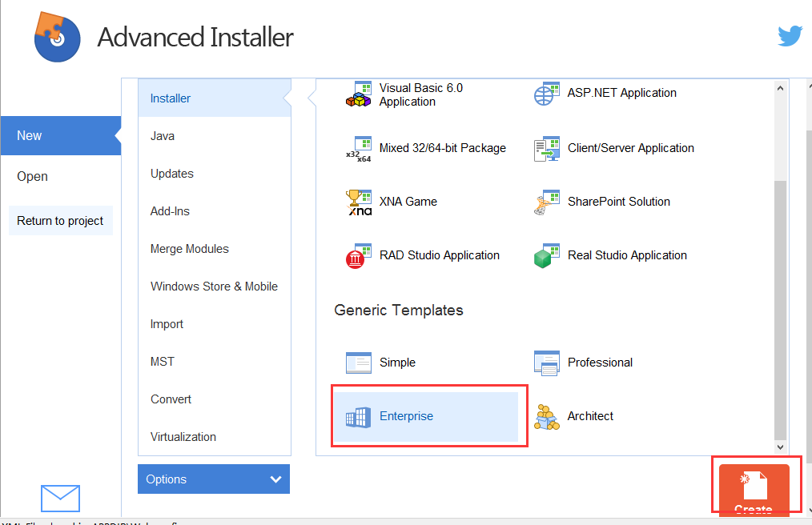The height and width of the screenshot is (525, 812).
Task: Click Return to project button
Action: point(61,221)
